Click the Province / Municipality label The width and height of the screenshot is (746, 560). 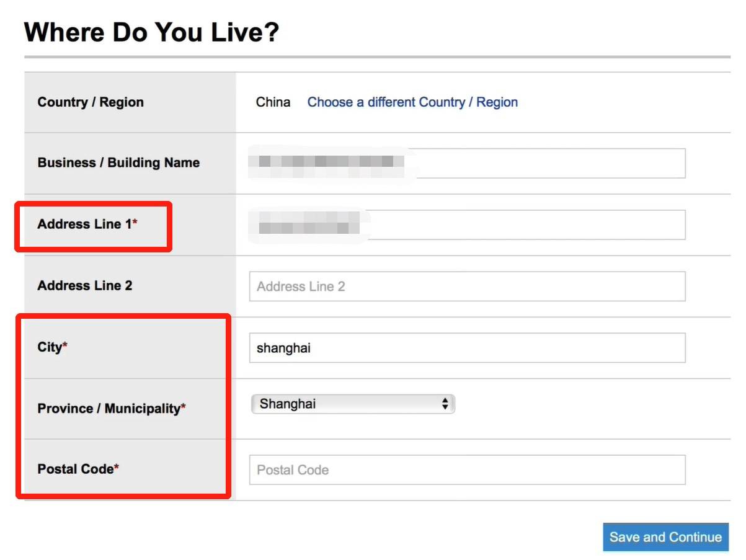click(x=109, y=409)
